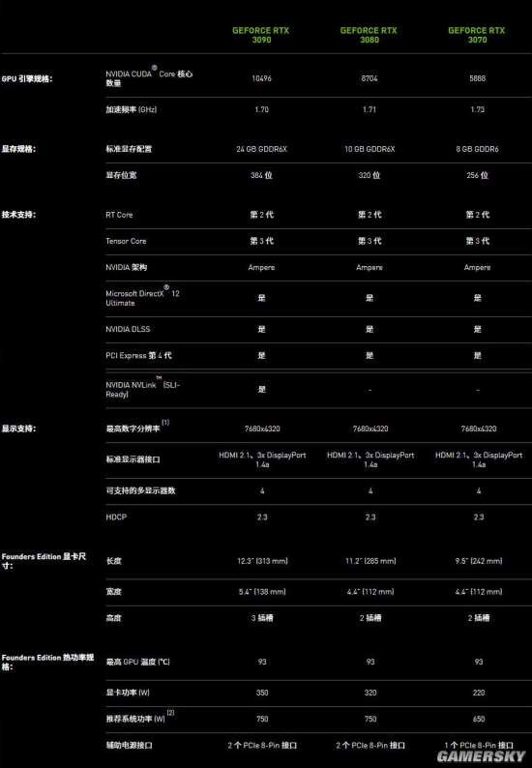
Task: Click the GEFORCE RTX 3070 column header
Action: pyautogui.click(x=477, y=35)
